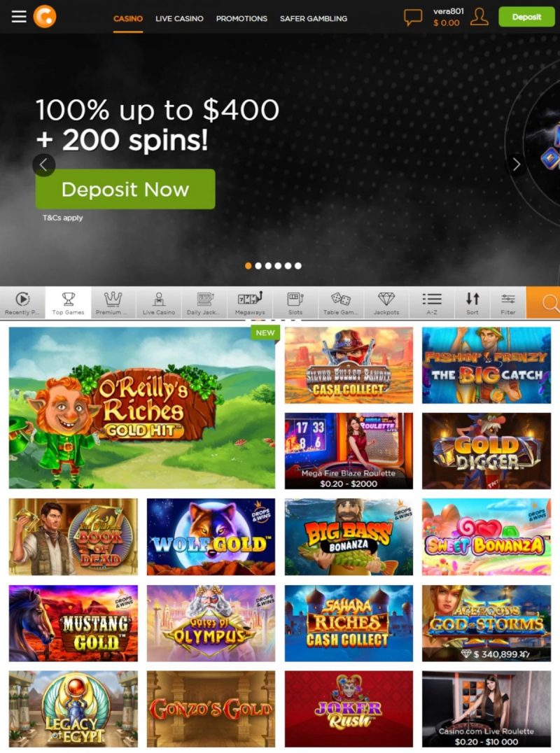
Task: Open the Filter options
Action: click(x=508, y=303)
